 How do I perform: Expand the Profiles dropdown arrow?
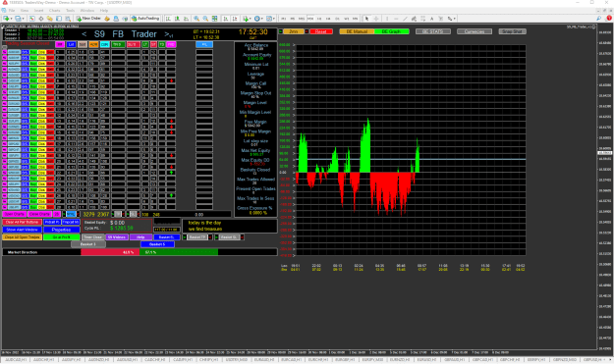point(24,19)
